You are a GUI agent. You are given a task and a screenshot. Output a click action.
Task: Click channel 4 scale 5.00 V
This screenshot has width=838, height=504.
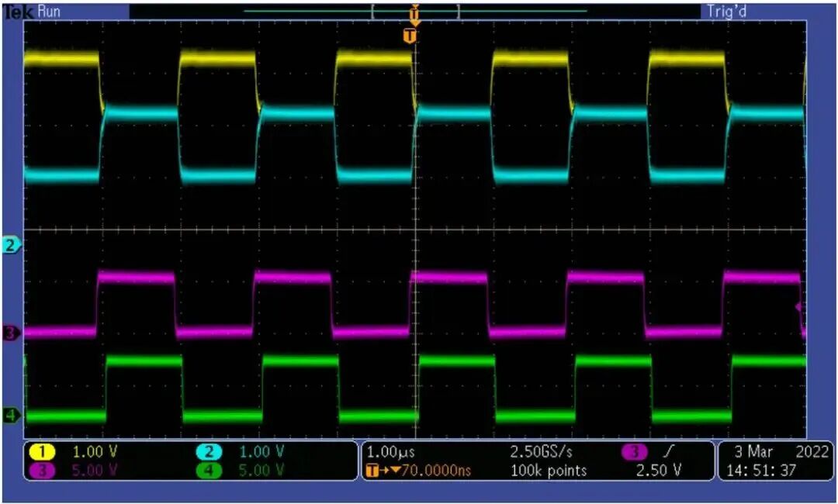(x=261, y=471)
